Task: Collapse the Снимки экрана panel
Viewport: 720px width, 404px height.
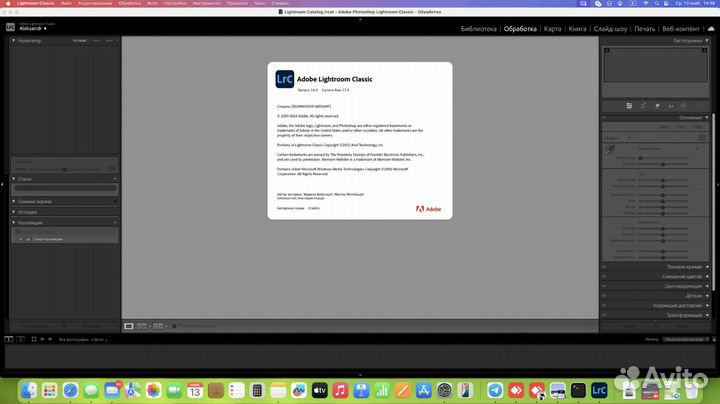Action: 13,201
